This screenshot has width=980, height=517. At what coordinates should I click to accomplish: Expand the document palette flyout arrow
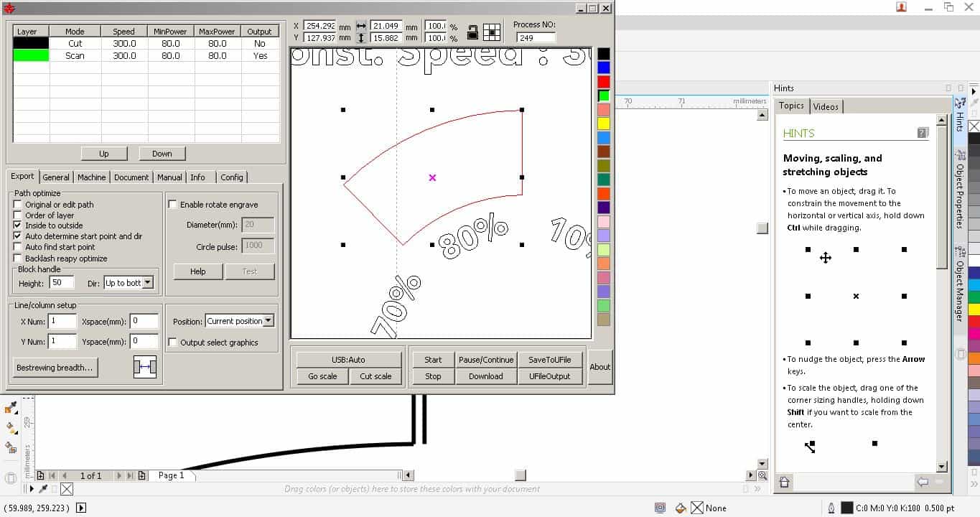31,489
